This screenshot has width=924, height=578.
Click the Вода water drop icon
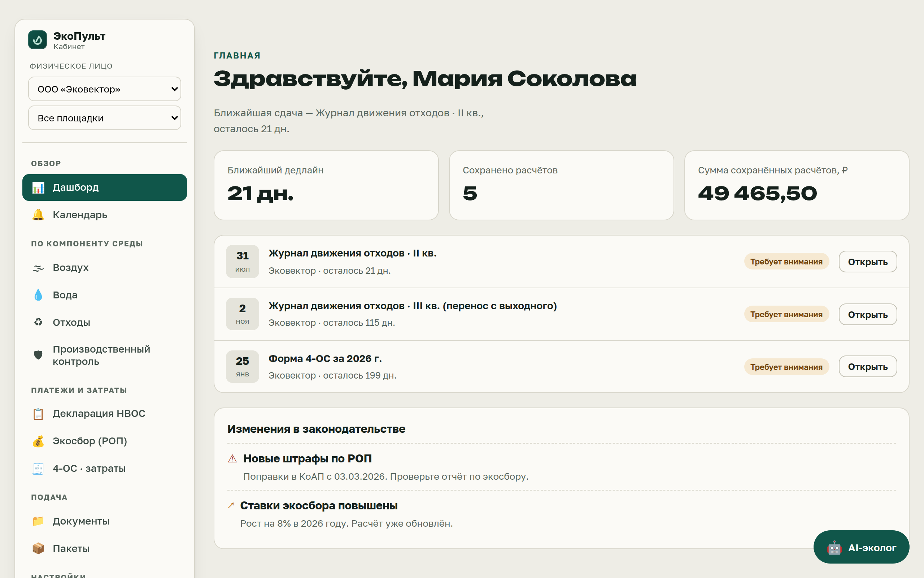click(x=38, y=295)
